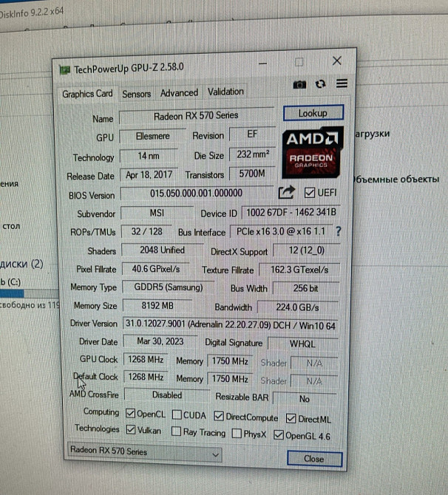Click the Texture Fillrate value 162.3 GTexel/s
Image resolution: width=448 pixels, height=495 pixels.
299,270
